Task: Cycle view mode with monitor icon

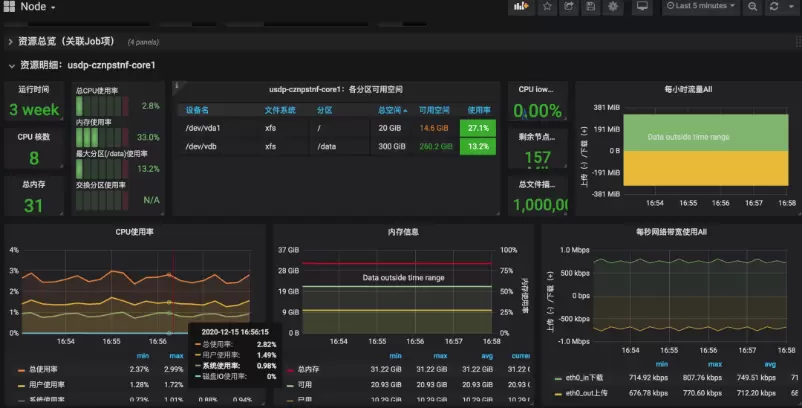Action: (642, 7)
